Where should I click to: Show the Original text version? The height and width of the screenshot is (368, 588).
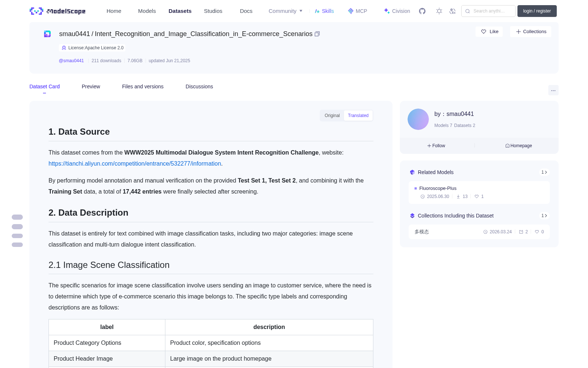tap(332, 116)
